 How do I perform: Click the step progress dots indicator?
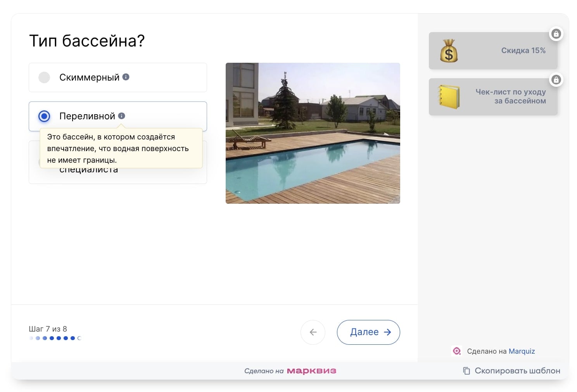[55, 338]
